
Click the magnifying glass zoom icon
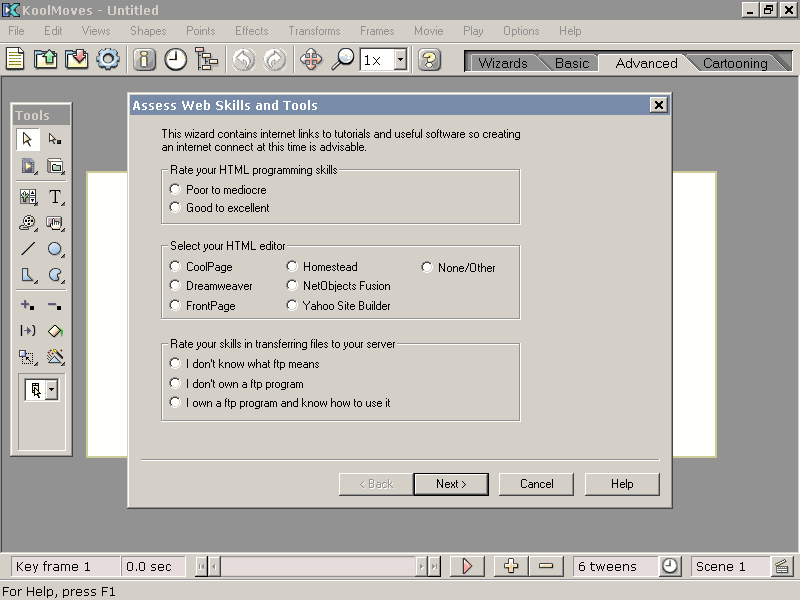point(342,59)
